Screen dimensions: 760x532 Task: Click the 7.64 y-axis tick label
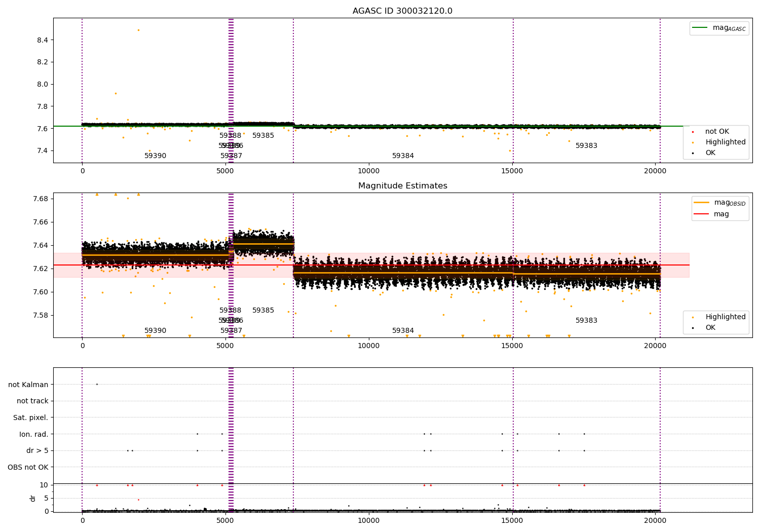(x=41, y=245)
